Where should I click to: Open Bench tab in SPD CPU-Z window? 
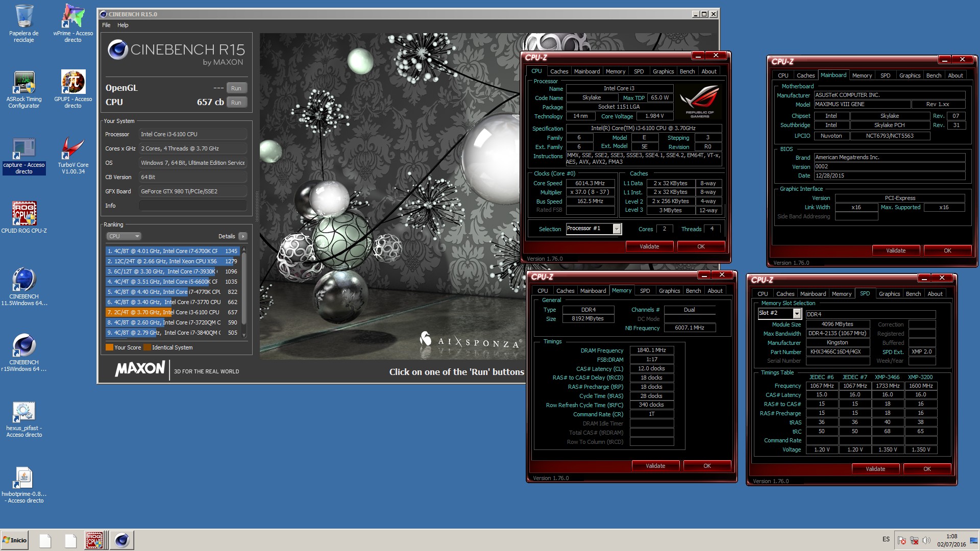913,294
